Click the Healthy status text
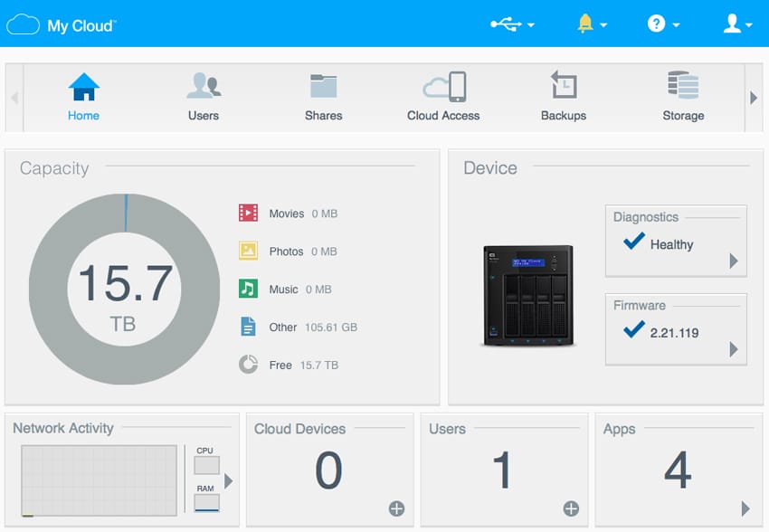The height and width of the screenshot is (532, 769). 672,244
